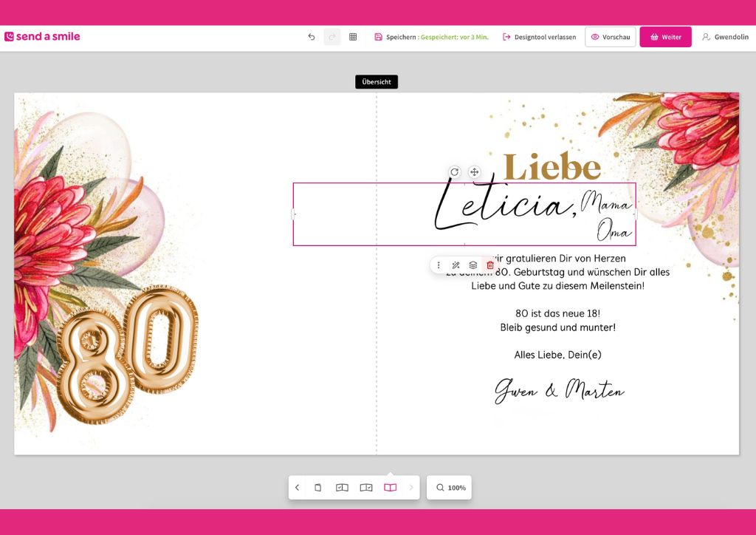Select the full spread overview page
The height and width of the screenshot is (535, 756).
pos(390,487)
